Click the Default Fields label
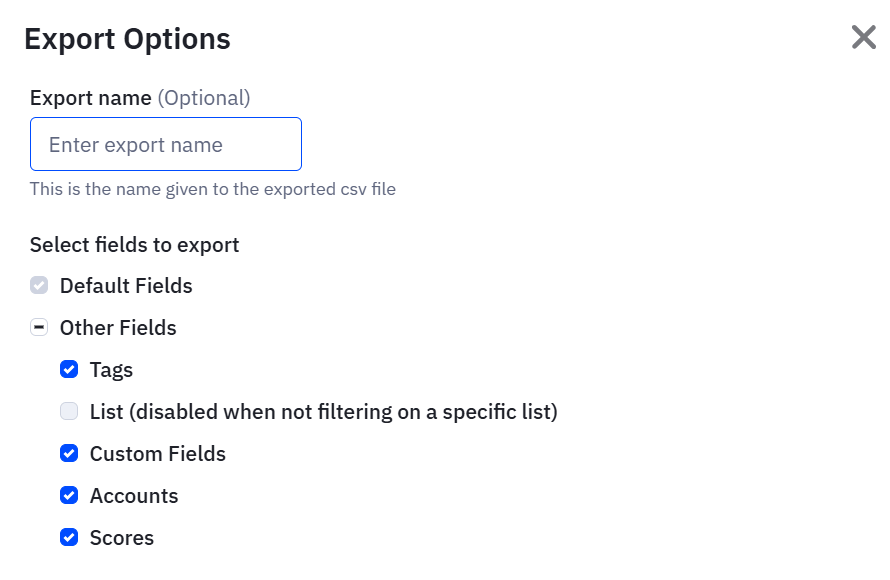 tap(127, 285)
